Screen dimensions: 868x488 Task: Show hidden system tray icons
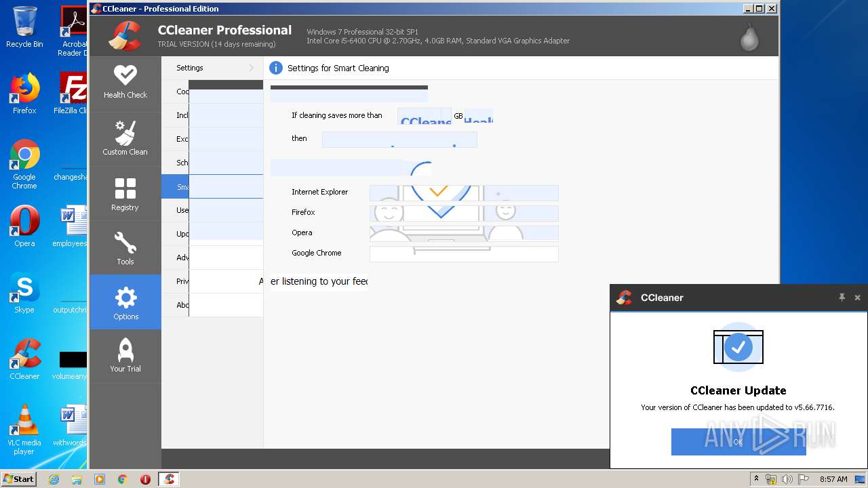(757, 479)
